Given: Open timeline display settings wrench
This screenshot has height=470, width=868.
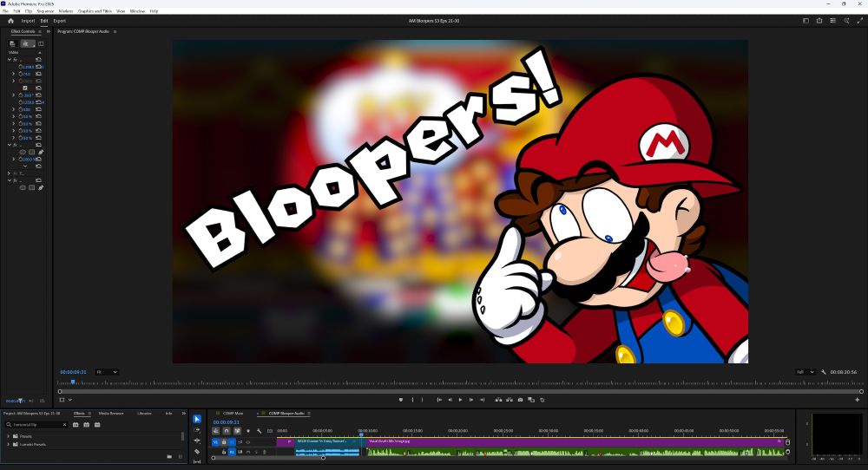Looking at the screenshot, I should click(x=259, y=431).
